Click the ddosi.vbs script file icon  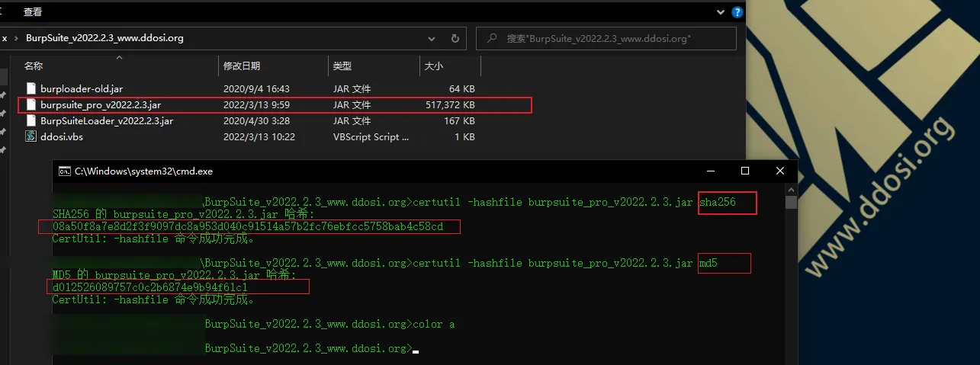(x=31, y=137)
